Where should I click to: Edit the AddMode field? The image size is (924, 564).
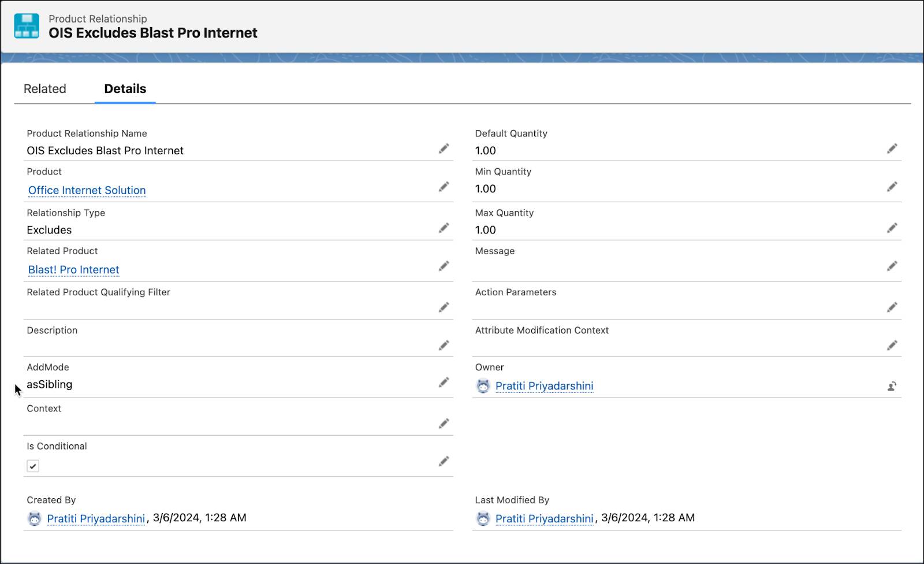(x=444, y=383)
